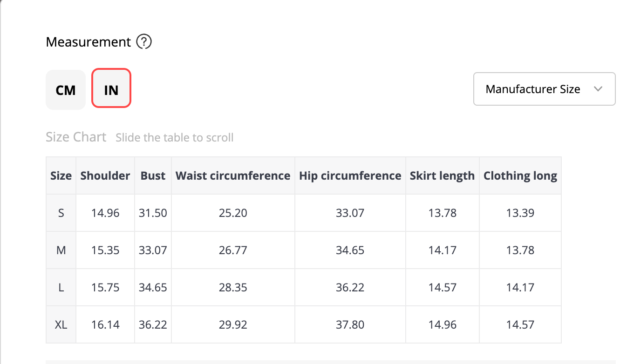The image size is (627, 364).
Task: Click the Skirt length column header
Action: 442,175
